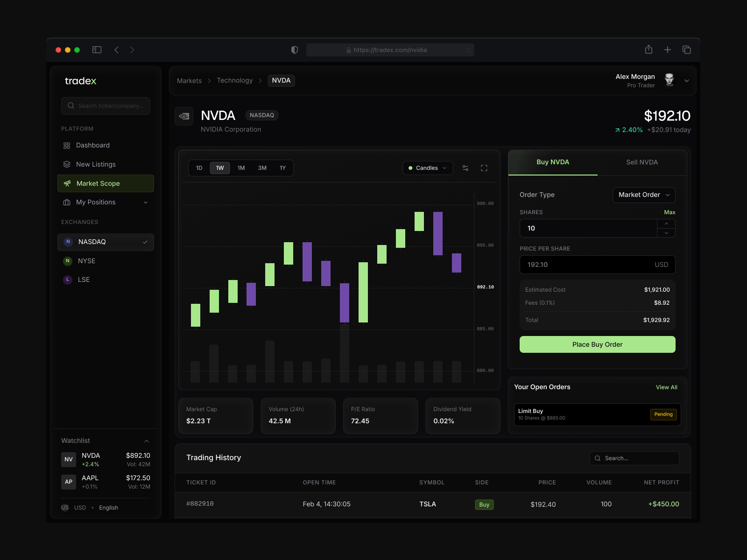
Task: Select the 1Y chart timeframe
Action: point(282,168)
